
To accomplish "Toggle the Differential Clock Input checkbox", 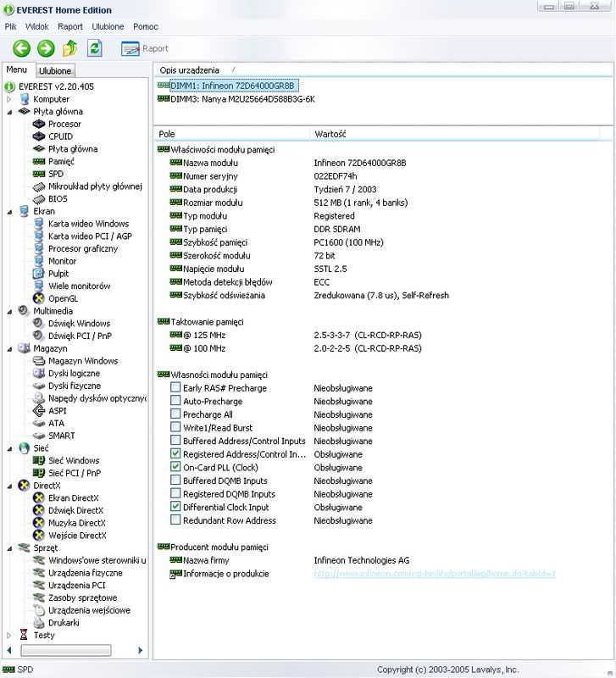I will tap(175, 507).
